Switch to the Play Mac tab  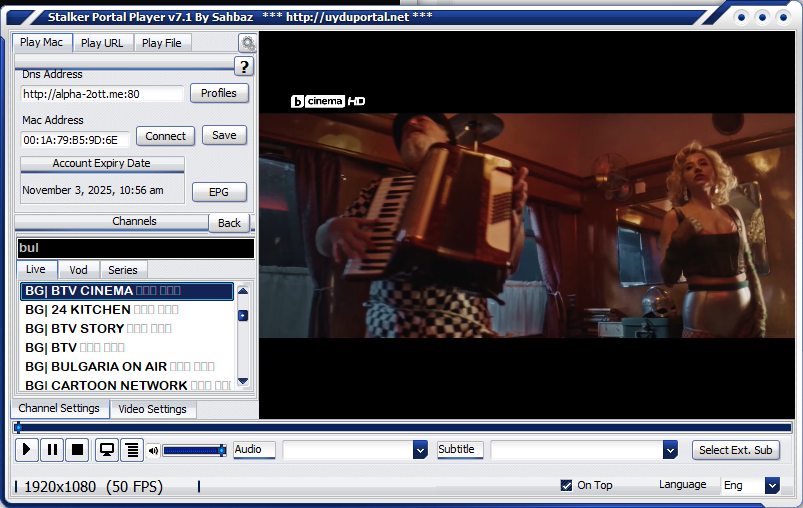[x=41, y=43]
